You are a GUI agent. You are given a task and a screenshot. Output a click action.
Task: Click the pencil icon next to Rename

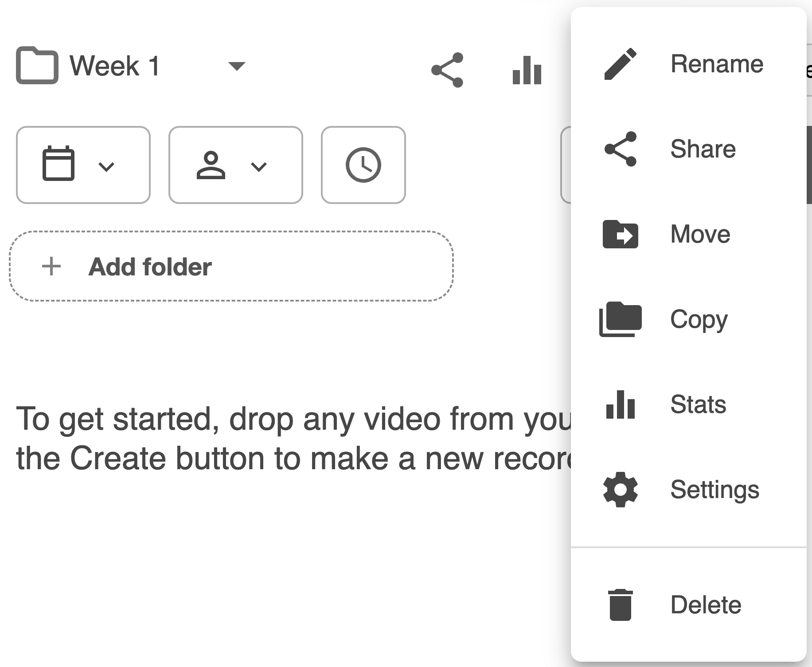click(x=620, y=64)
